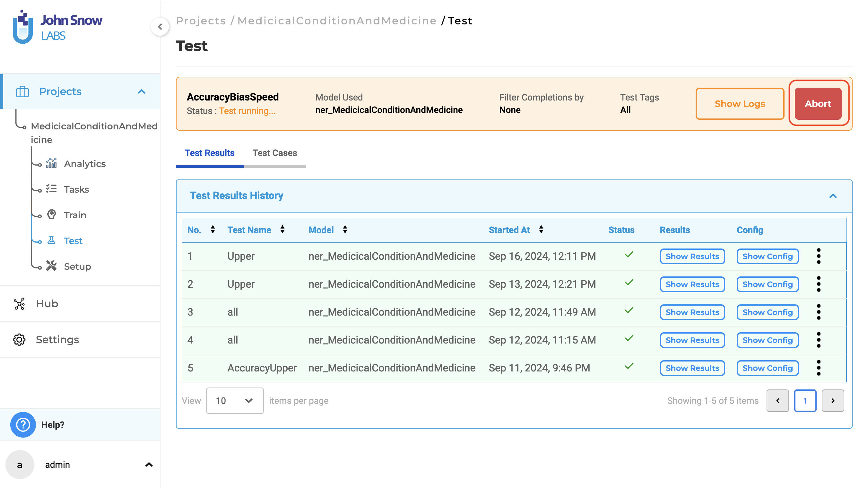Open the Hub network icon
868x488 pixels.
pos(19,304)
